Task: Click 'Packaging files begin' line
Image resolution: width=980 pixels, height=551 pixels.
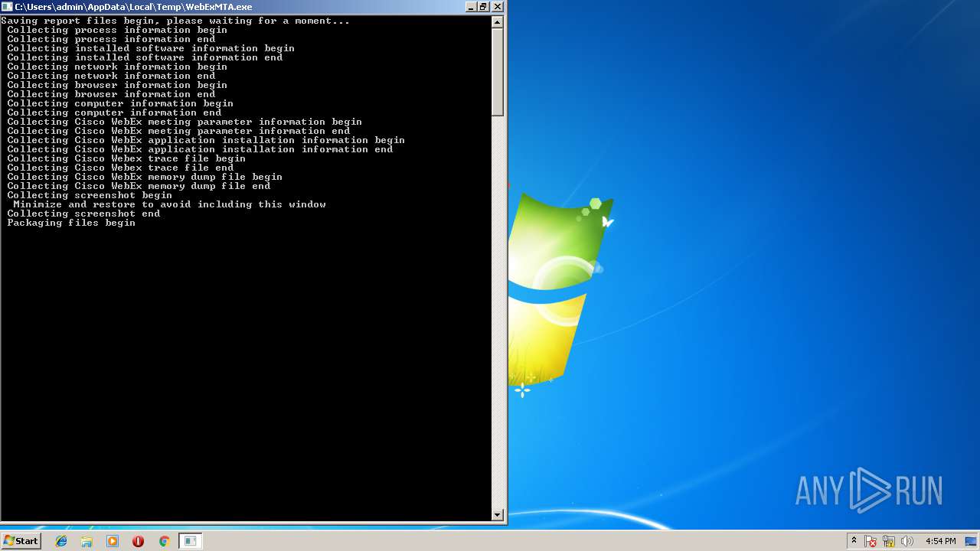Action: 71,223
